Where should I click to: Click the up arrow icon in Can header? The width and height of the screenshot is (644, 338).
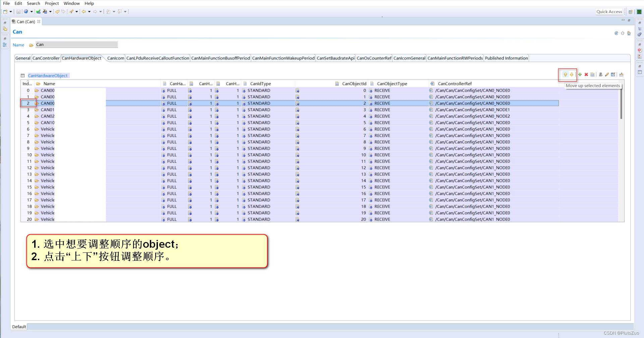coord(623,33)
